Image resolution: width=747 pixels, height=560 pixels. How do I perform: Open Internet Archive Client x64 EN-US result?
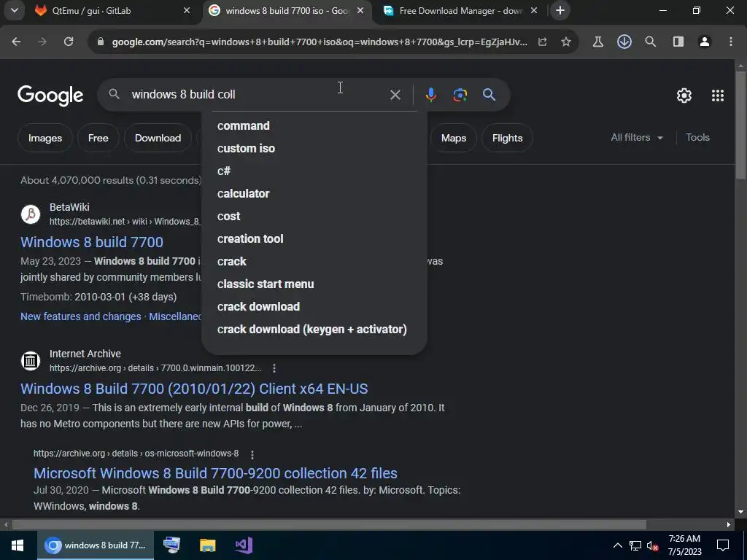[194, 389]
